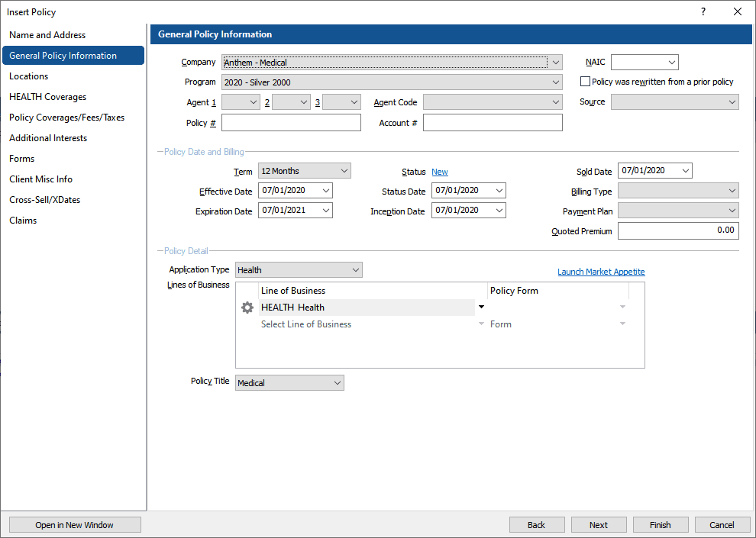Open the Status Date picker

click(x=499, y=191)
